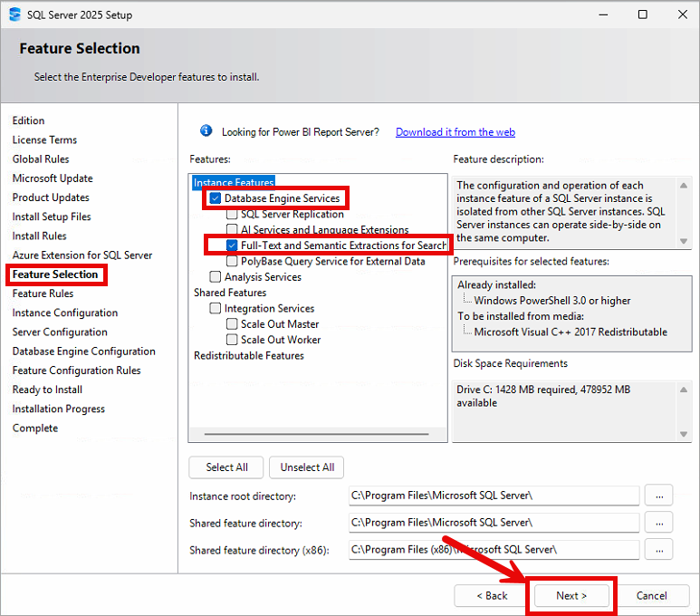700x616 pixels.
Task: Browse for the shared feature directory
Action: click(658, 523)
